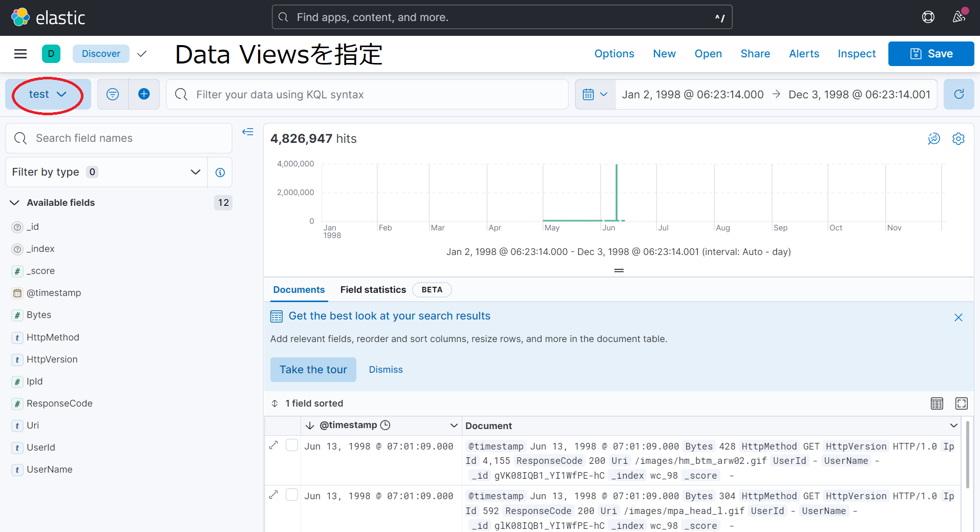Click the green D space avatar
The height and width of the screenshot is (532, 980).
(51, 54)
